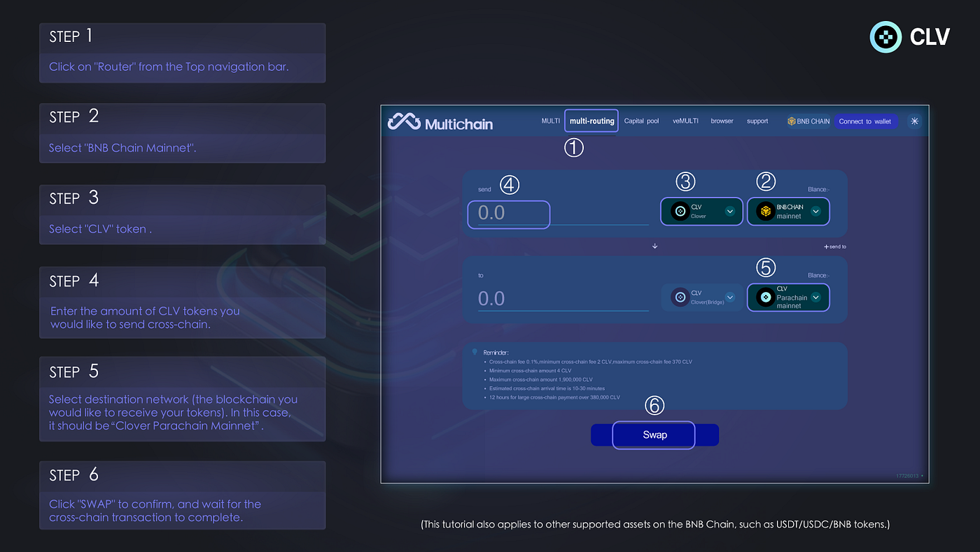
Task: Click the 'Reminder:' heading text
Action: 496,352
